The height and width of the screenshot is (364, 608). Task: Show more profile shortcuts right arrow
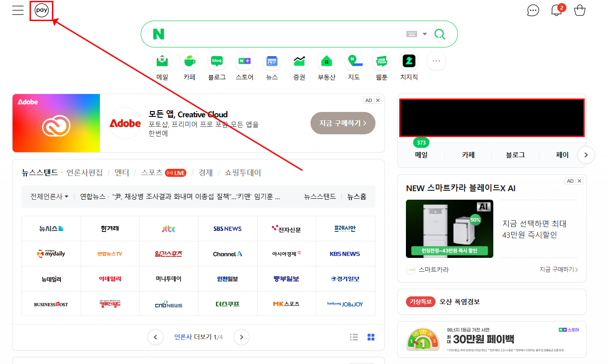(586, 155)
